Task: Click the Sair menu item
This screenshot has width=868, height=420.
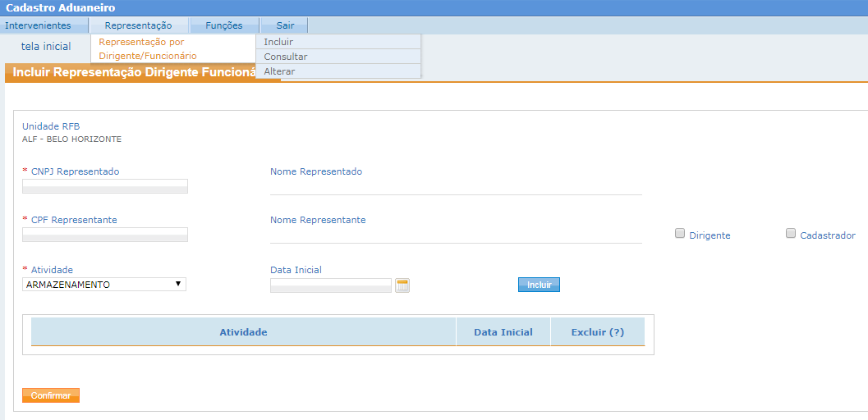Action: (x=285, y=25)
